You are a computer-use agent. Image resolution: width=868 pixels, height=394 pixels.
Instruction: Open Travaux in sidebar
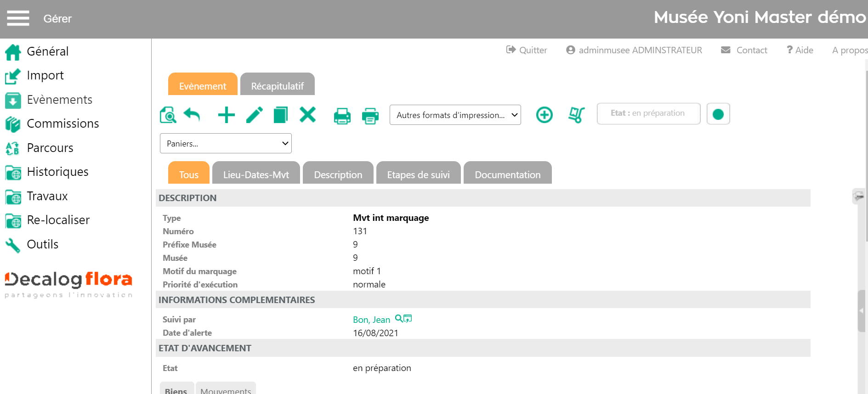tap(47, 196)
